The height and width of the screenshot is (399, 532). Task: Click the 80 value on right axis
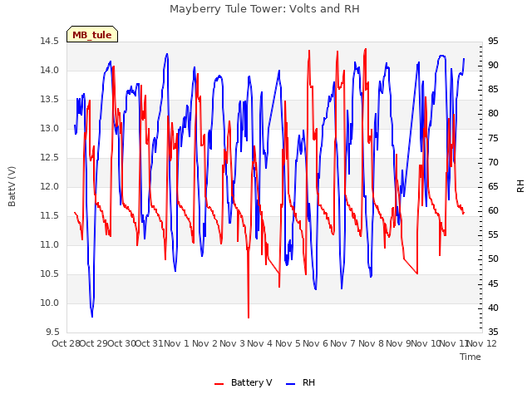(493, 114)
